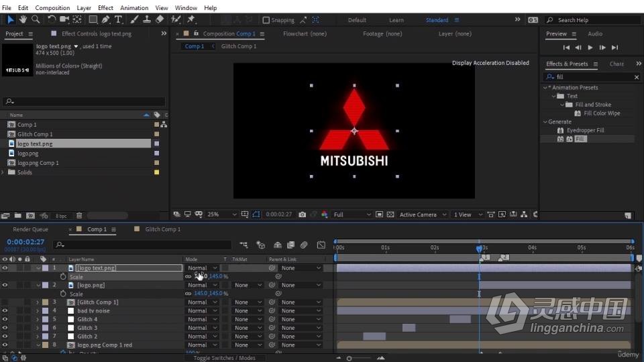This screenshot has height=362, width=644.
Task: Toggle visibility of Glitch 2 layer
Action: (5, 337)
